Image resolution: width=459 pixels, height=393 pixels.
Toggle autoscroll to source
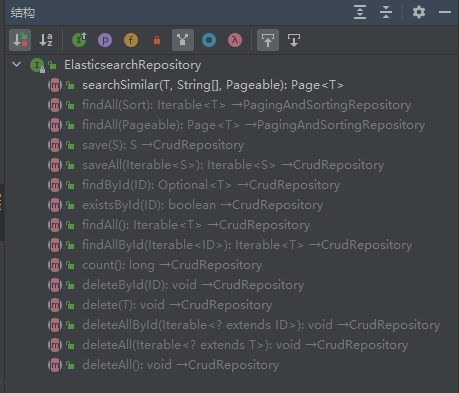tap(268, 40)
